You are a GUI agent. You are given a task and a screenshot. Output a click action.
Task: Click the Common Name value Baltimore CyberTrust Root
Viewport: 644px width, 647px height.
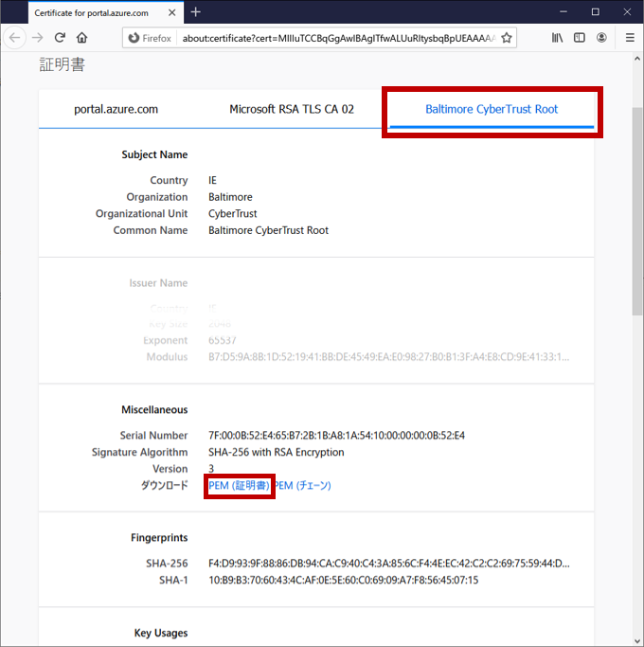click(x=268, y=230)
